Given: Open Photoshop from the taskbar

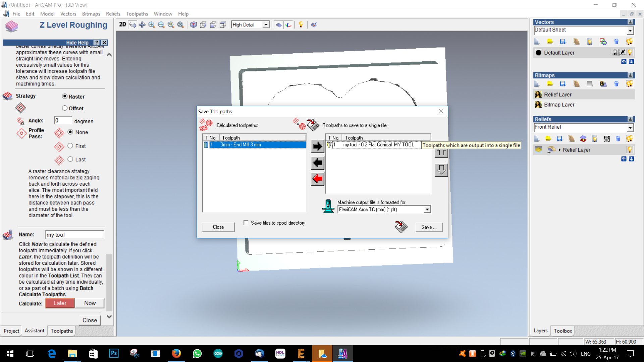Looking at the screenshot, I should click(x=114, y=353).
